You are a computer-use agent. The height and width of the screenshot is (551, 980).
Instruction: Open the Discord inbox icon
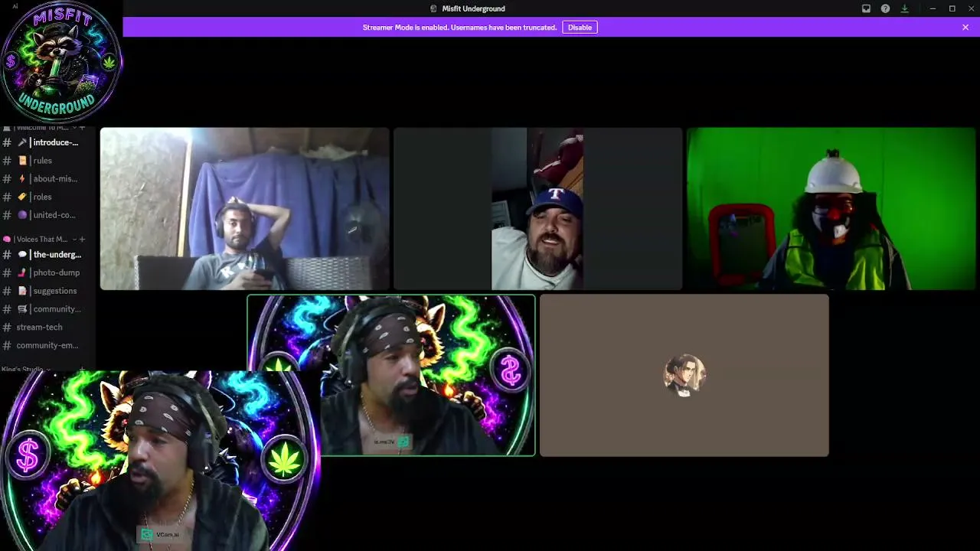[x=866, y=8]
